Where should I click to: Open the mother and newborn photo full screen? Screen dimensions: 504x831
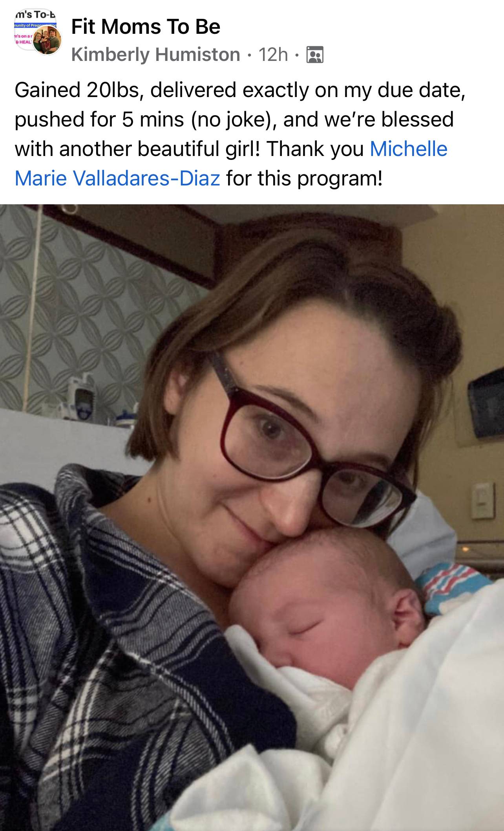click(x=252, y=517)
